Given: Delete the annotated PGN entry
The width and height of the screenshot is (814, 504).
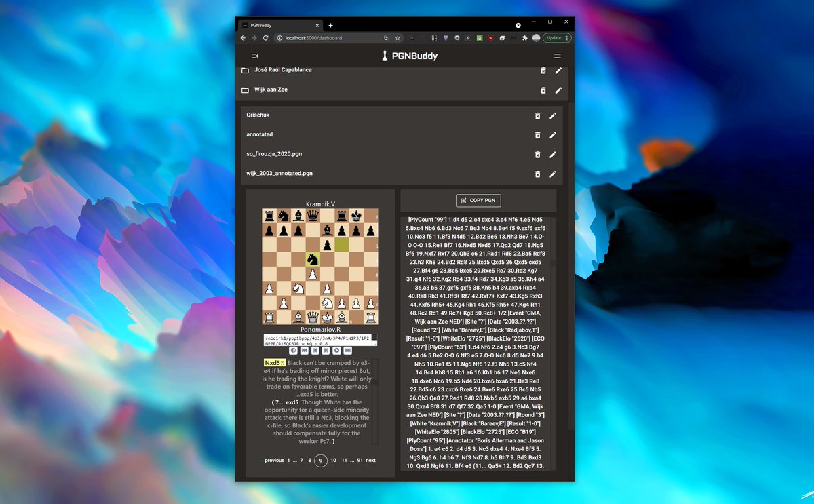Looking at the screenshot, I should pyautogui.click(x=537, y=135).
